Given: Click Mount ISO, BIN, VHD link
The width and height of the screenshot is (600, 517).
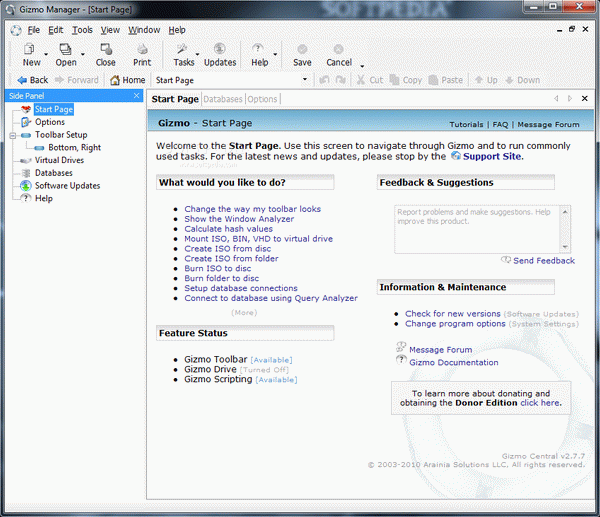Looking at the screenshot, I should pos(259,239).
